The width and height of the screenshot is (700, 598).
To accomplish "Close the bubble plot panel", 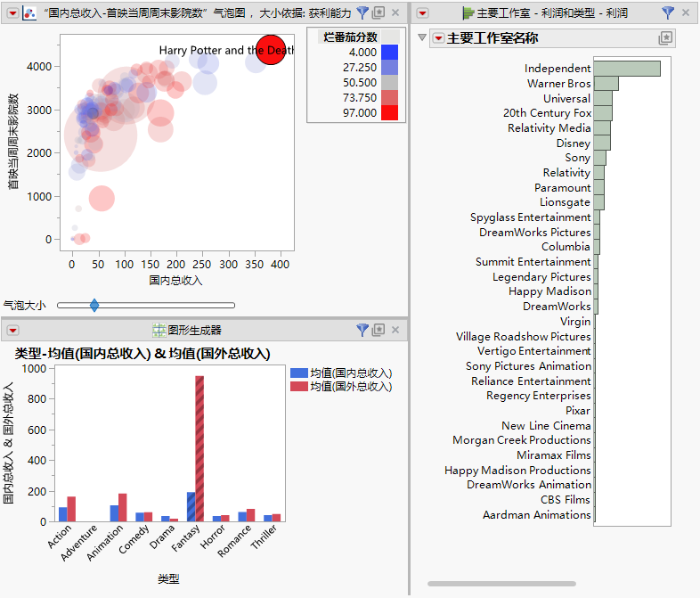I will tap(395, 12).
